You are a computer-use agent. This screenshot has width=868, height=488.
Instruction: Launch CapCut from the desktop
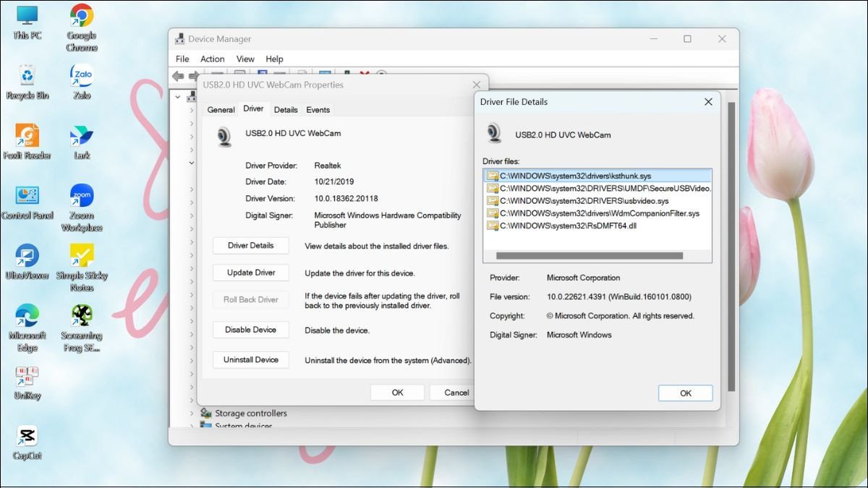click(x=27, y=436)
